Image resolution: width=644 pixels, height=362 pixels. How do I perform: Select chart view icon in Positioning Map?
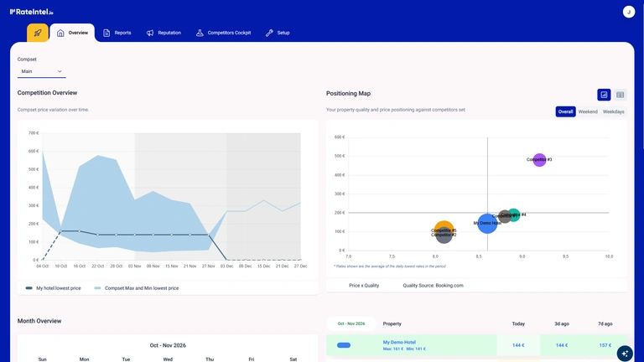pyautogui.click(x=604, y=95)
